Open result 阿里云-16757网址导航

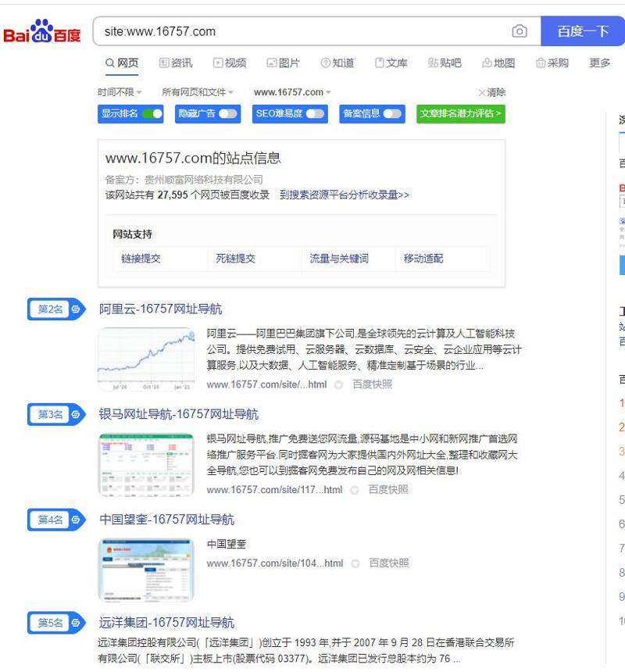pos(161,309)
